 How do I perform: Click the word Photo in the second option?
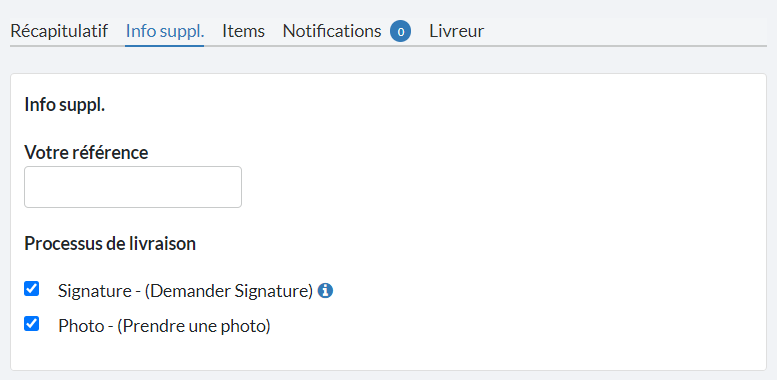tap(81, 326)
